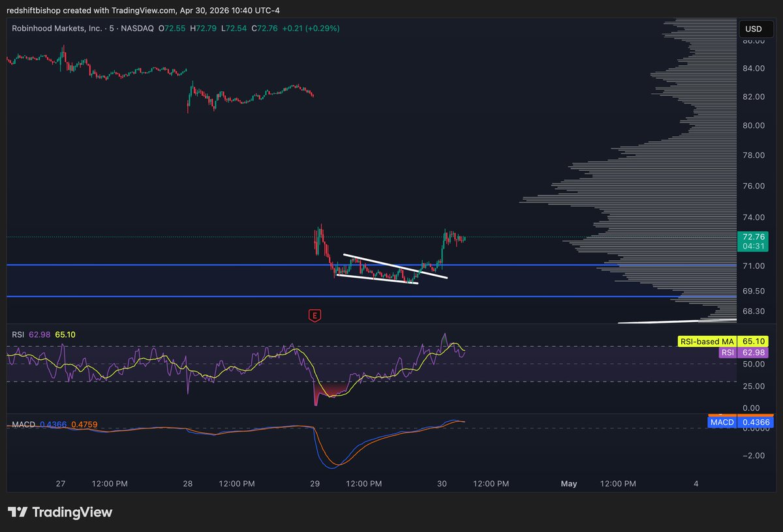Viewport: 783px width, 532px height.
Task: Click the MACD -2.00 scale label
Action: pyautogui.click(x=754, y=455)
